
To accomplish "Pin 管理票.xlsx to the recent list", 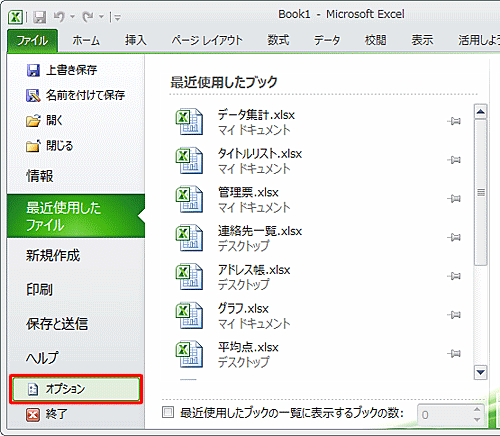I will [x=454, y=198].
